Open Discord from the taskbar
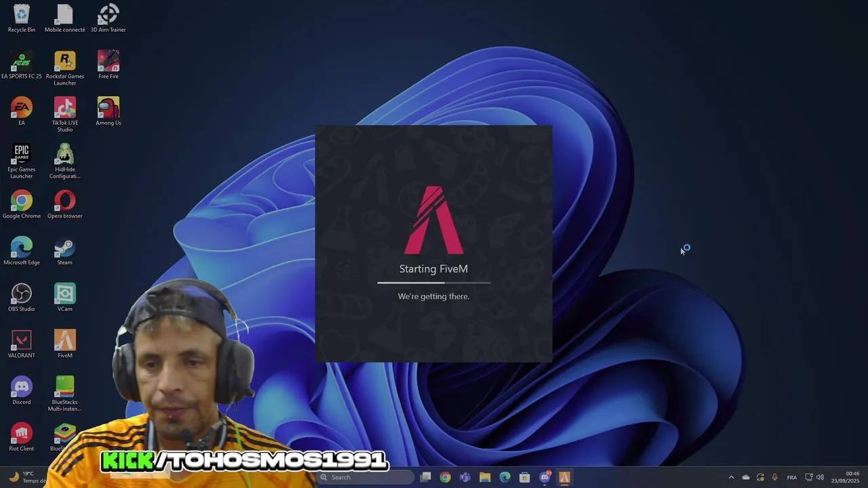The width and height of the screenshot is (868, 488). click(x=545, y=477)
